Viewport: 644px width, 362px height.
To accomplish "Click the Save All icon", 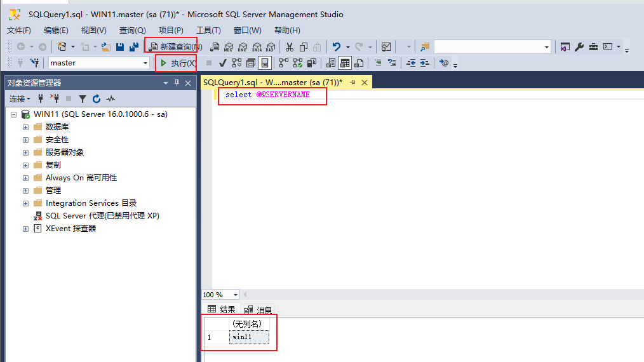I will (134, 47).
